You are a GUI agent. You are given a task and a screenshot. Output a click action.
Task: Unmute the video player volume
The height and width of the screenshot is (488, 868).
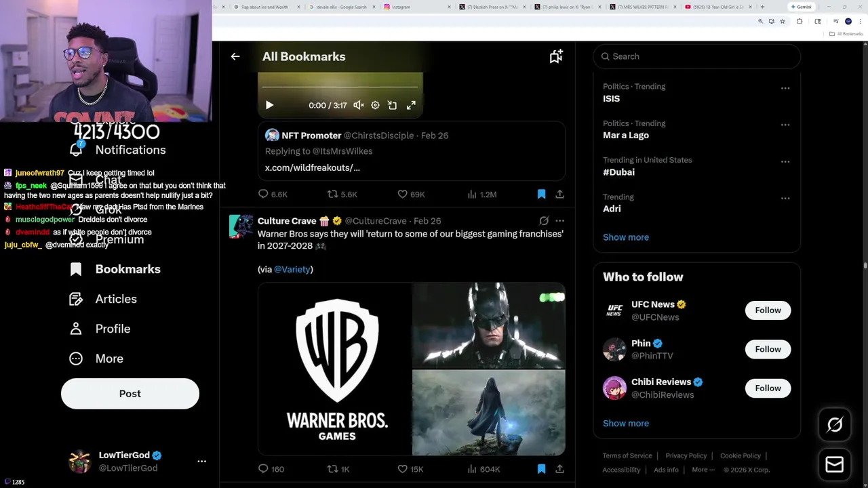[x=359, y=106]
